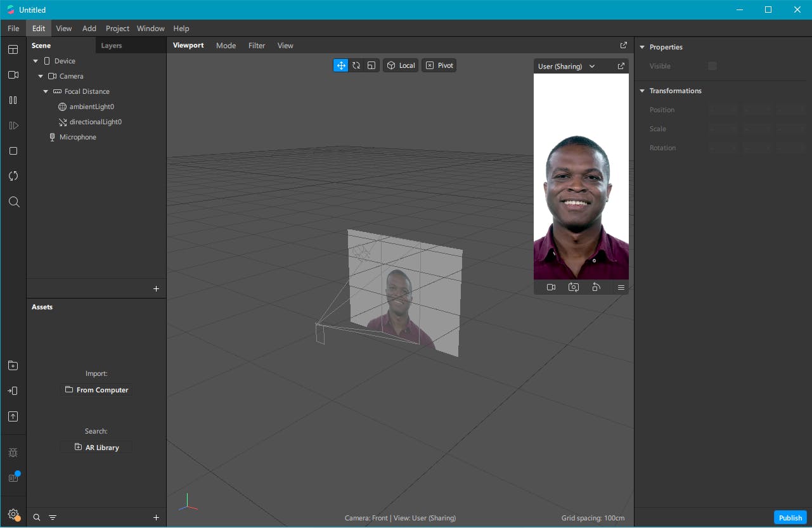Add scene object with plus button

(157, 289)
